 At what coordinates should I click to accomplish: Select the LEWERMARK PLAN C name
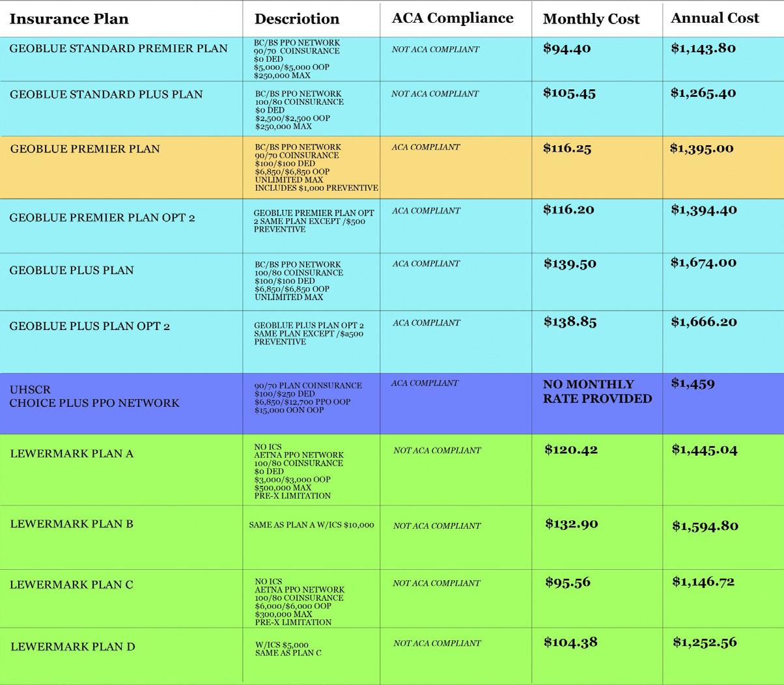(72, 585)
